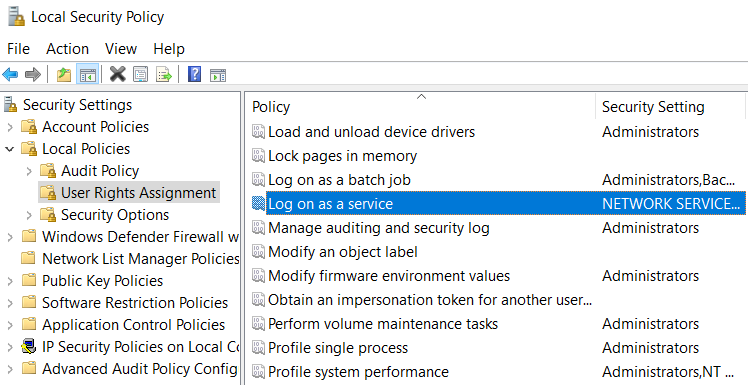Screen dimensions: 748x385
Task: Expand the Account Policies node
Action: (x=10, y=127)
